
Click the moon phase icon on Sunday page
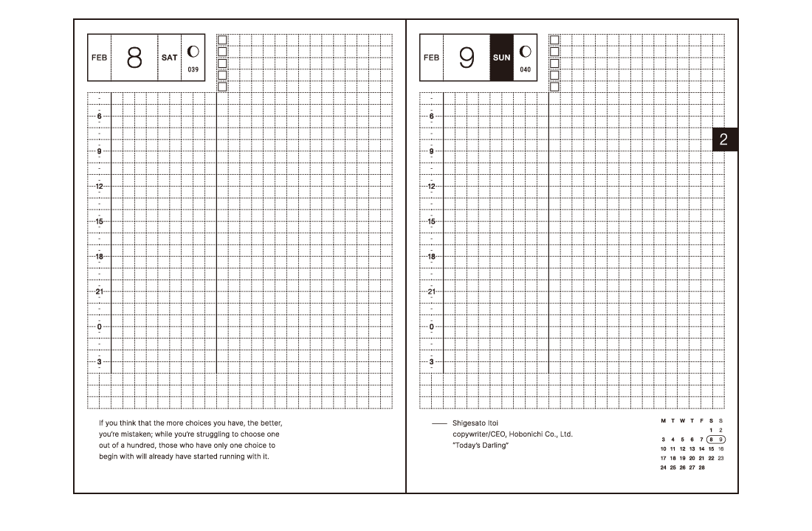click(525, 52)
